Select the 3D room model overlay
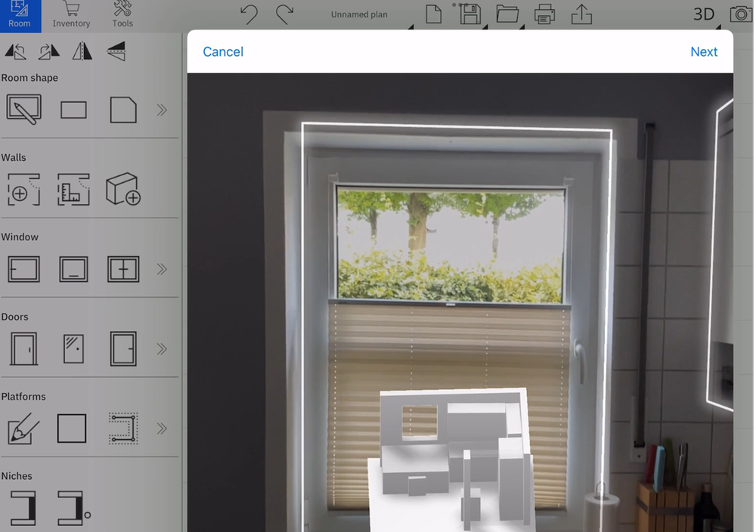Screen dimensions: 756x532 pyautogui.click(x=451, y=460)
